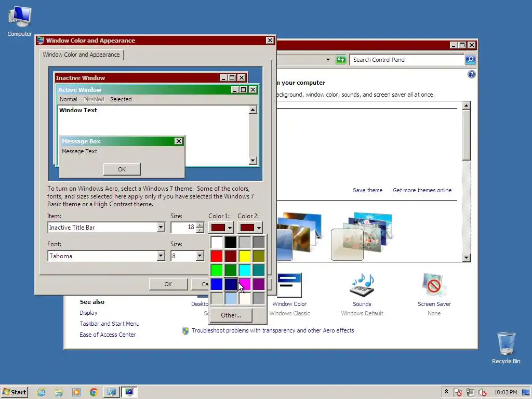Click themes list scrollbar down arrow

(x=467, y=258)
